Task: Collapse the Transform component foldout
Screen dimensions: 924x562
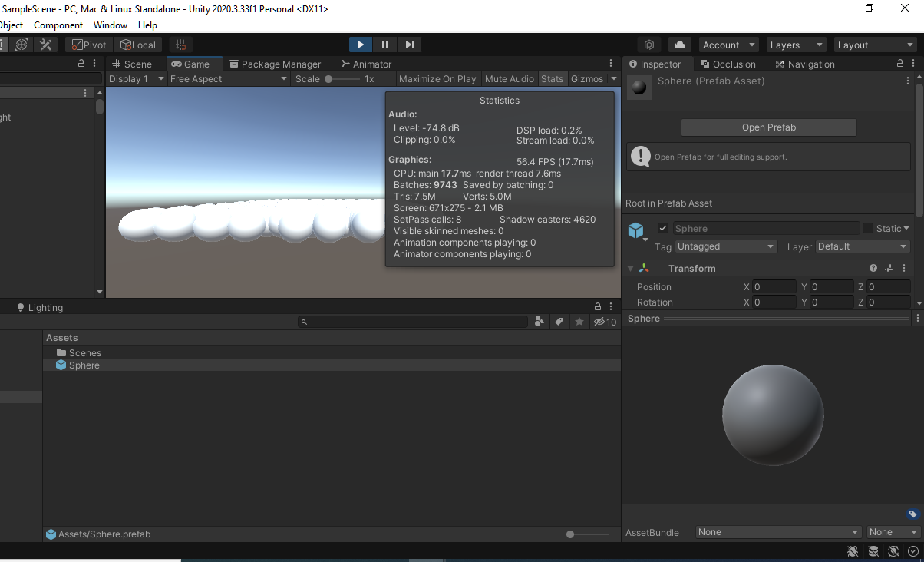Action: [x=631, y=269]
